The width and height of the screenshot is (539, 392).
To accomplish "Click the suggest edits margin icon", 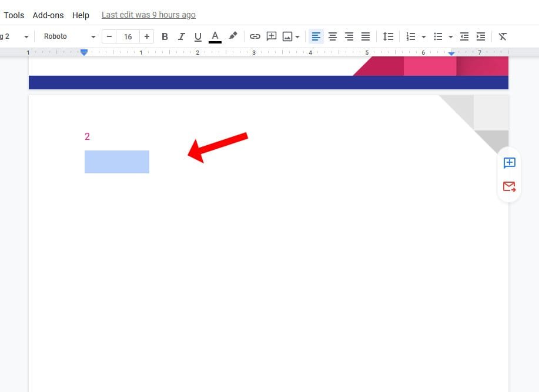I will pos(509,186).
